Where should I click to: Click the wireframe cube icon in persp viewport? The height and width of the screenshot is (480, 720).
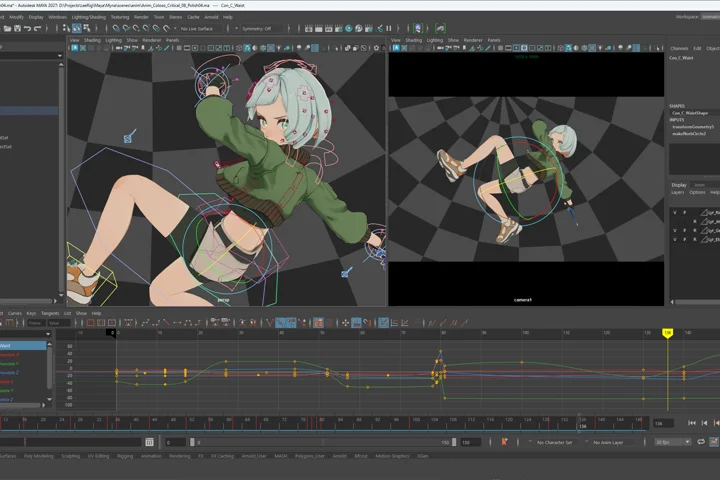[x=239, y=48]
